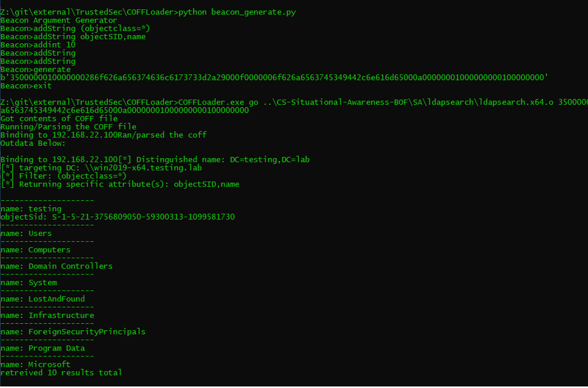Click the objectSid S-1-5-21 value

tap(143, 217)
